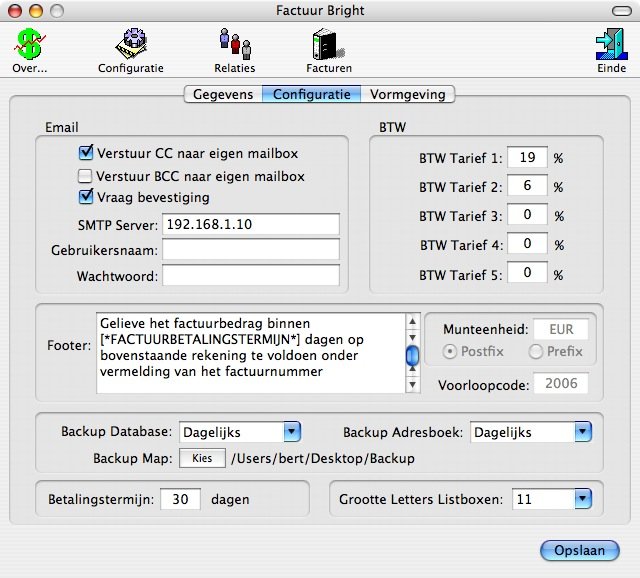The image size is (640, 578).
Task: Click Footer scrollbar top up arrow
Action: (x=413, y=322)
